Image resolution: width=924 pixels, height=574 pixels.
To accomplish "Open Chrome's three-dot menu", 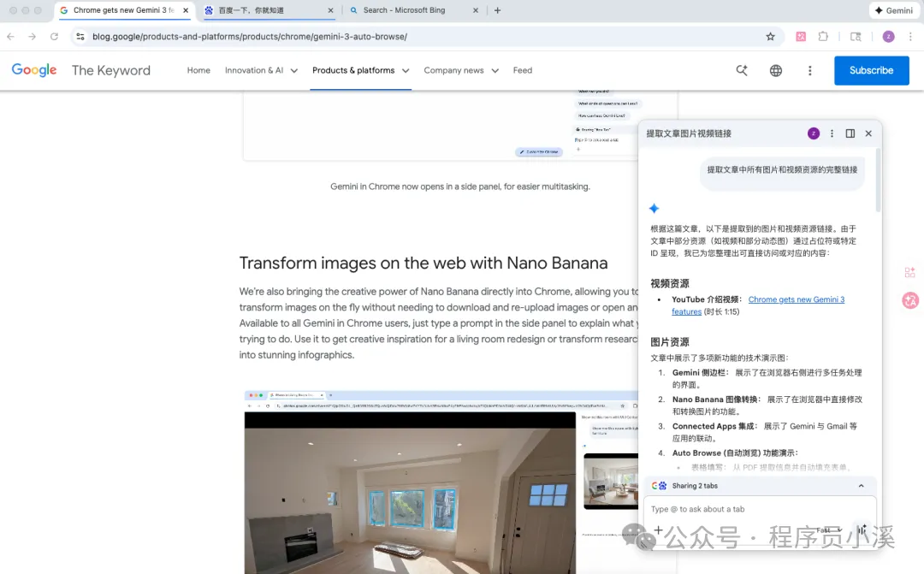I will click(x=910, y=37).
